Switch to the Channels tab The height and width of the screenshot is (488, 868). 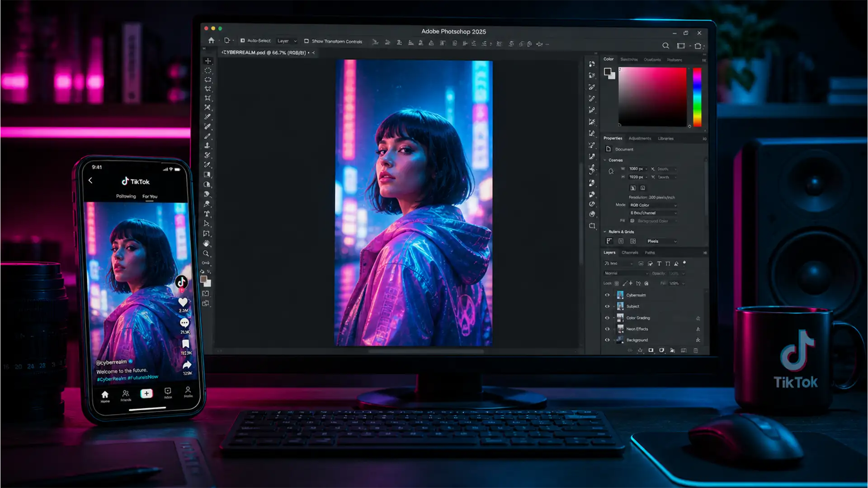[630, 253]
